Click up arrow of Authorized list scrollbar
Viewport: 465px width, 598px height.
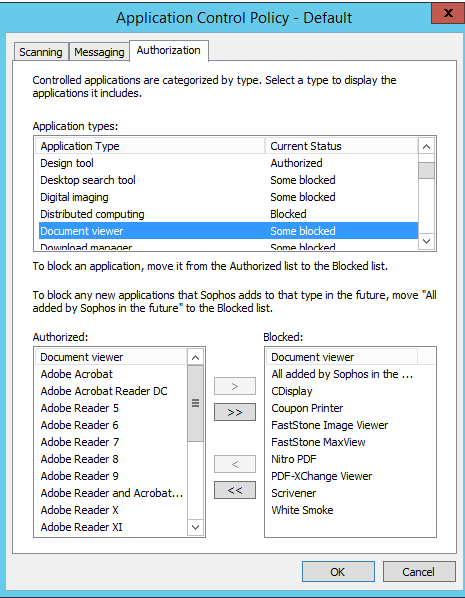pyautogui.click(x=195, y=357)
